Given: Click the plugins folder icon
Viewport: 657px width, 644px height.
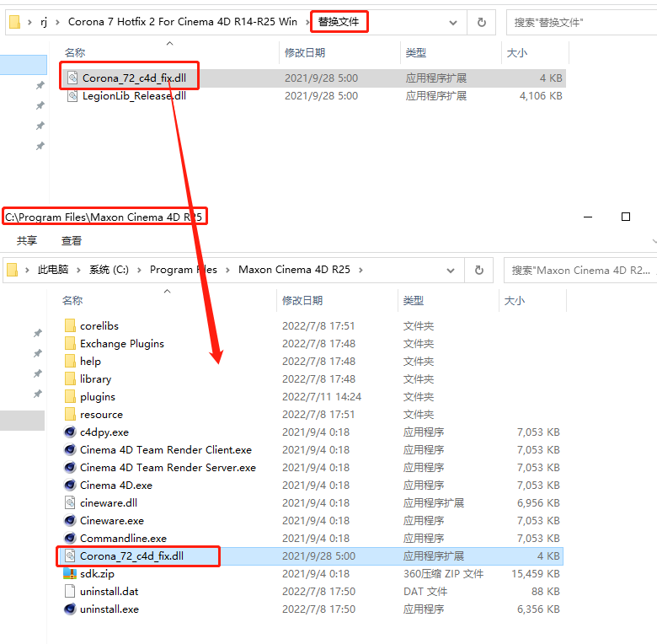Looking at the screenshot, I should tap(70, 396).
